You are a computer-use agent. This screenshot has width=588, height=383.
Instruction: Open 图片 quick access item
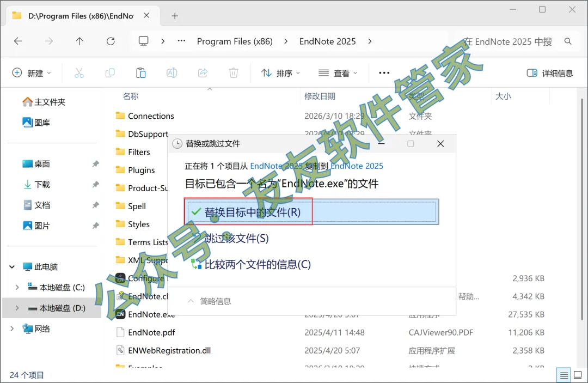pyautogui.click(x=36, y=226)
